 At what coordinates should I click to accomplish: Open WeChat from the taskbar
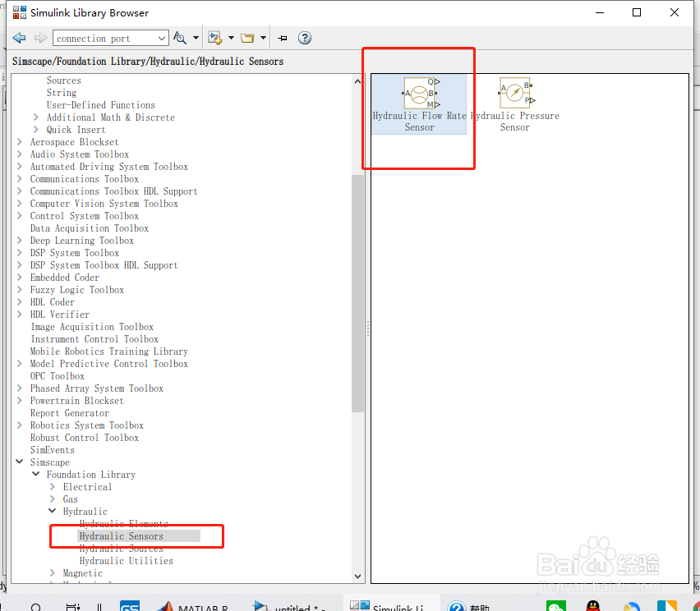pos(555,606)
